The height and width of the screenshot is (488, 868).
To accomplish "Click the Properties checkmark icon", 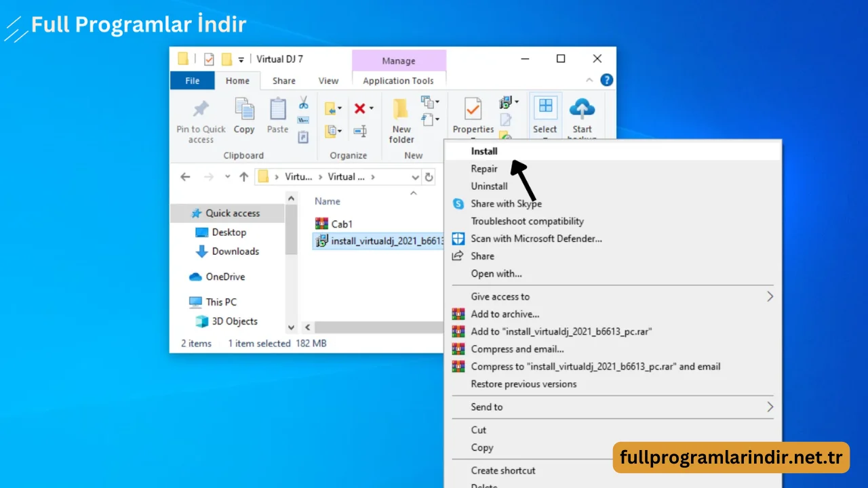I will point(473,109).
